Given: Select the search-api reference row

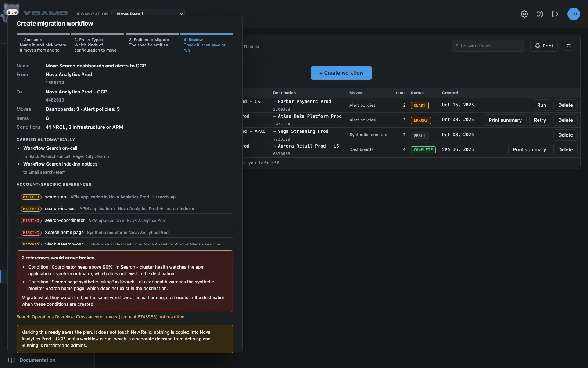Looking at the screenshot, I should point(125,197).
